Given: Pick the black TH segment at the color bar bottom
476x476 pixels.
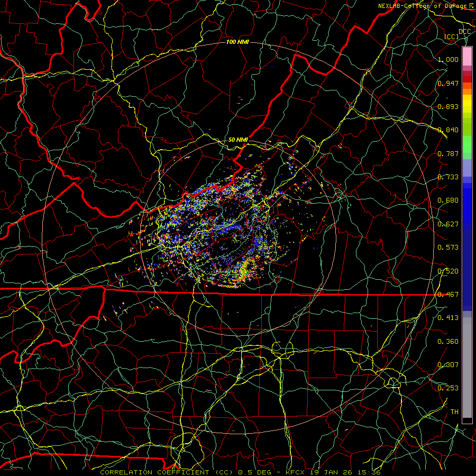Looking at the screenshot, I should [467, 420].
